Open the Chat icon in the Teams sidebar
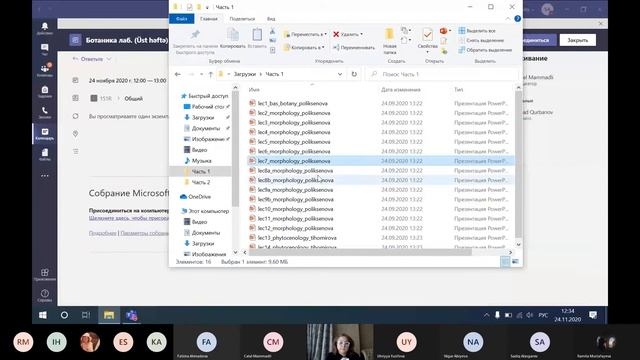The image size is (640, 360). click(45, 48)
